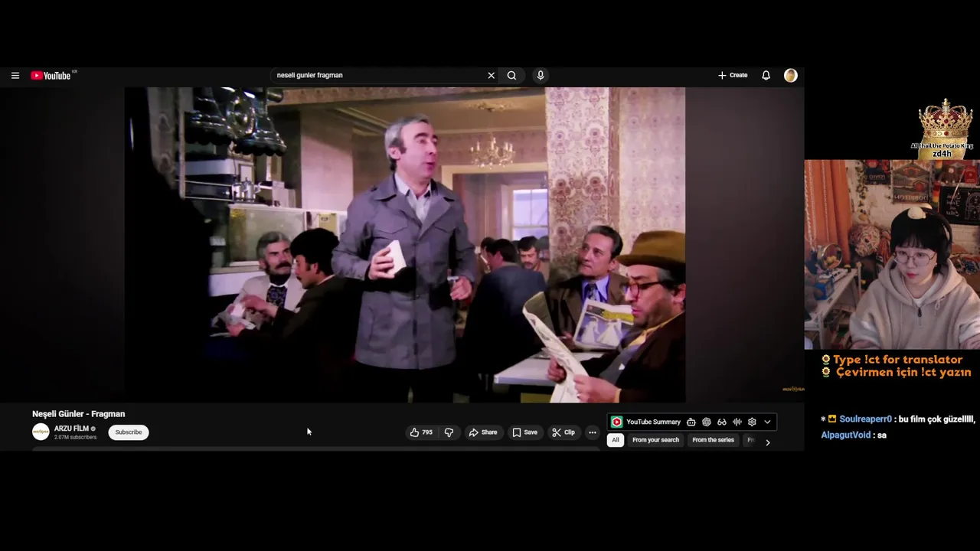The width and height of the screenshot is (980, 551).
Task: Select the 'From the series' chip
Action: [713, 440]
